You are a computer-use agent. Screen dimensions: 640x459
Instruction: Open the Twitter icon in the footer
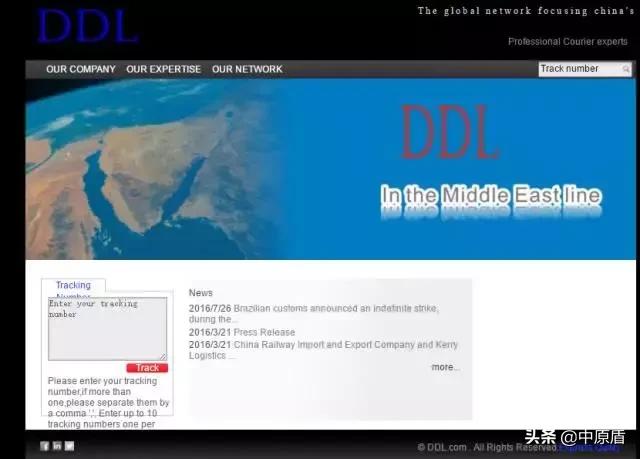69,446
